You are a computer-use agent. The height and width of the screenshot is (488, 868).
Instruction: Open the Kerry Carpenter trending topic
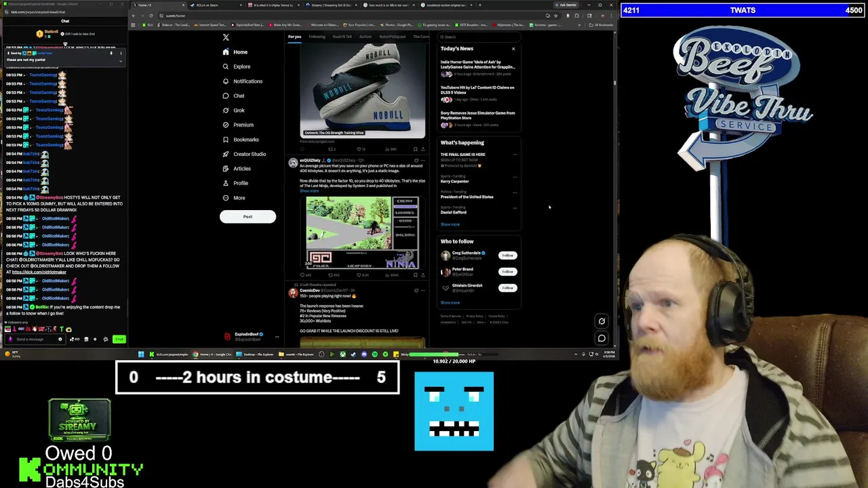(x=454, y=181)
